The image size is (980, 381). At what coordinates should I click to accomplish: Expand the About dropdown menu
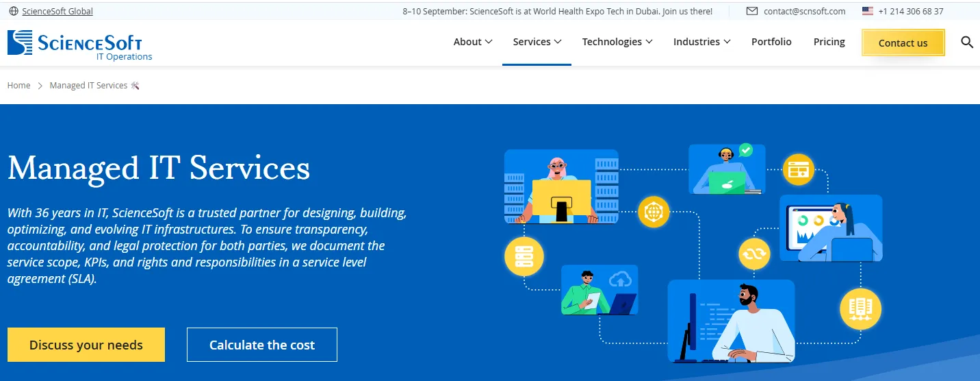[x=472, y=42]
